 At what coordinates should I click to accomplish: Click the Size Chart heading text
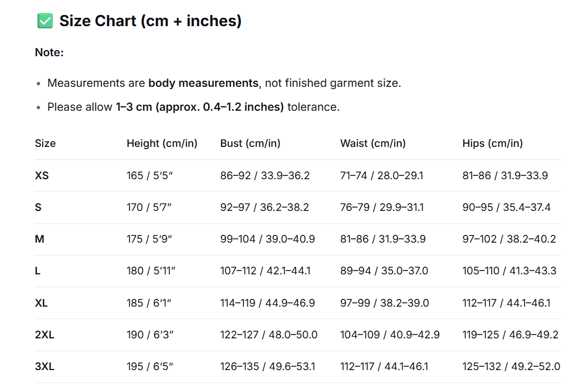coord(150,21)
